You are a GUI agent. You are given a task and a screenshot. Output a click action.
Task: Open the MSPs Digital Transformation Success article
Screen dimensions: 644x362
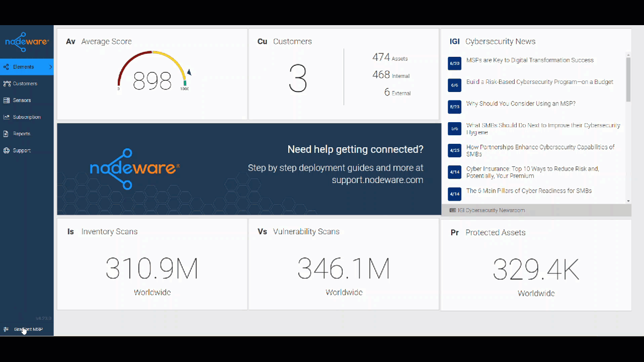(x=530, y=60)
